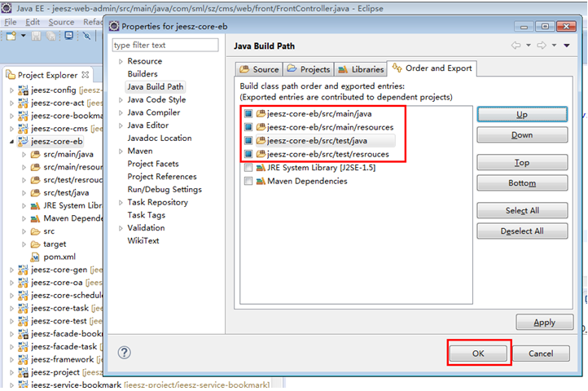Click the jeesz-config project icon

pos(23,90)
